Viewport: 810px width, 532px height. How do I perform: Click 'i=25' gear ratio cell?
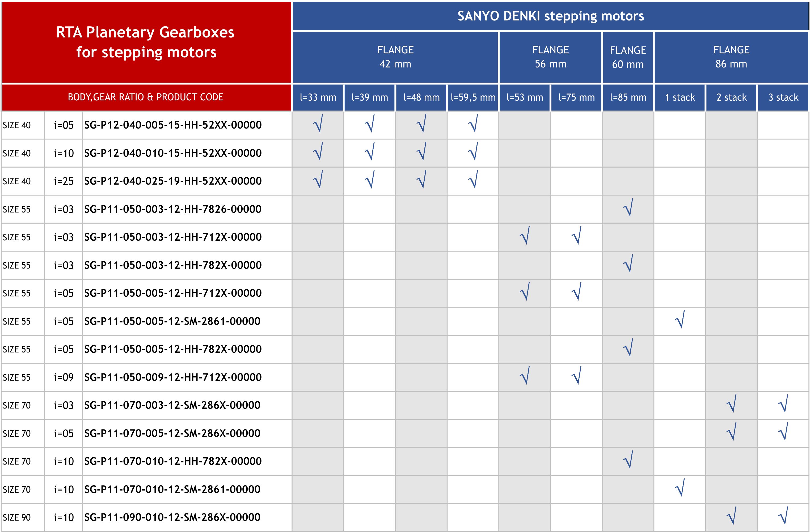[x=64, y=181]
